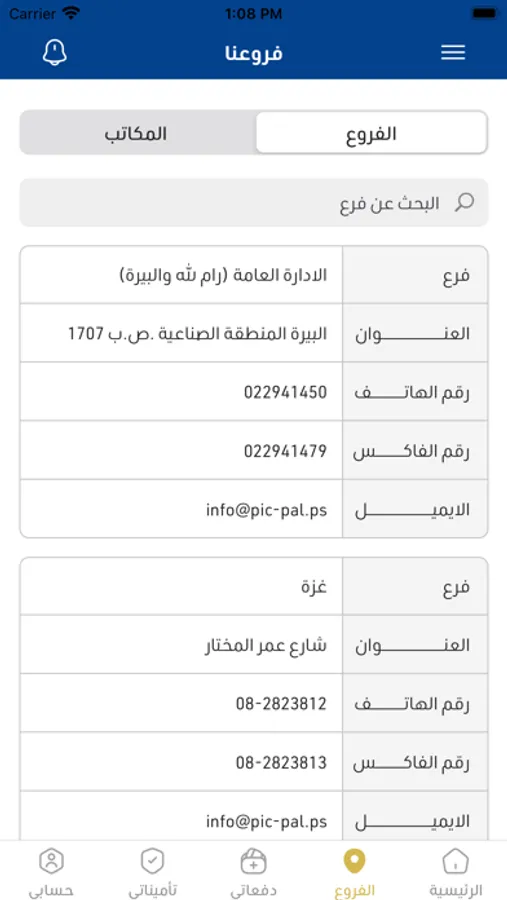
Task: Email info@pic-pal.ps of Ramallah branch
Action: coord(266,510)
